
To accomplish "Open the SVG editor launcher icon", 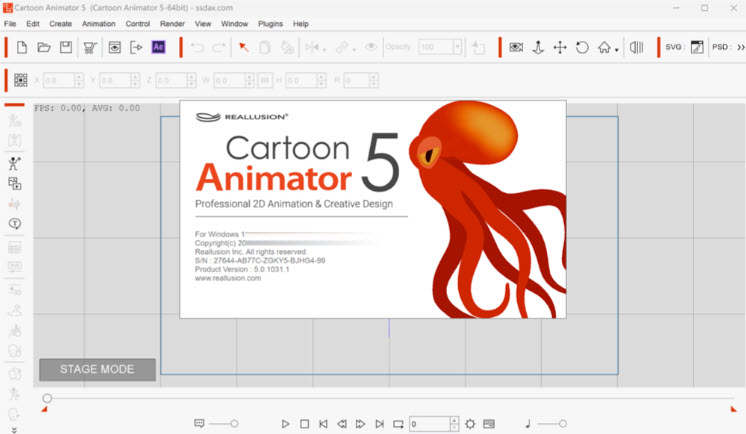I will click(697, 47).
